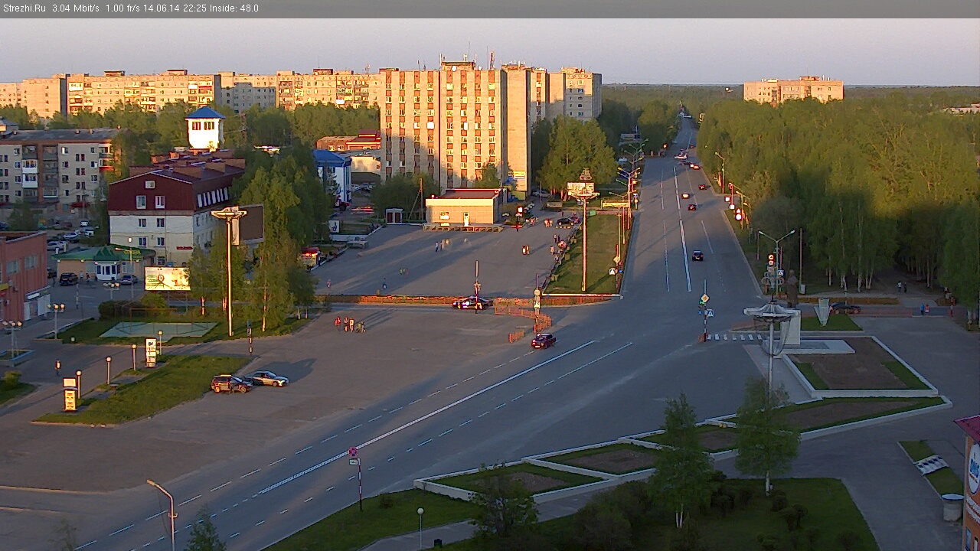Click the Inside: 48.0 temperature reading
Image resolution: width=980 pixels, height=551 pixels.
[x=234, y=8]
